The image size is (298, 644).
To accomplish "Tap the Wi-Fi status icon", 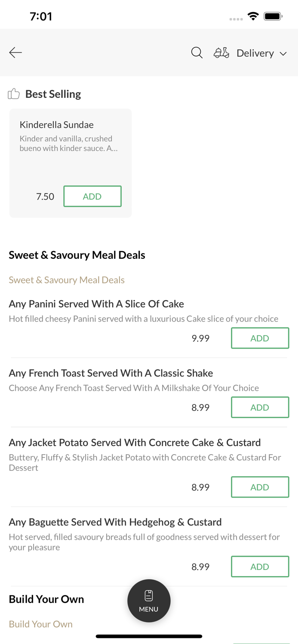I will coord(253,16).
